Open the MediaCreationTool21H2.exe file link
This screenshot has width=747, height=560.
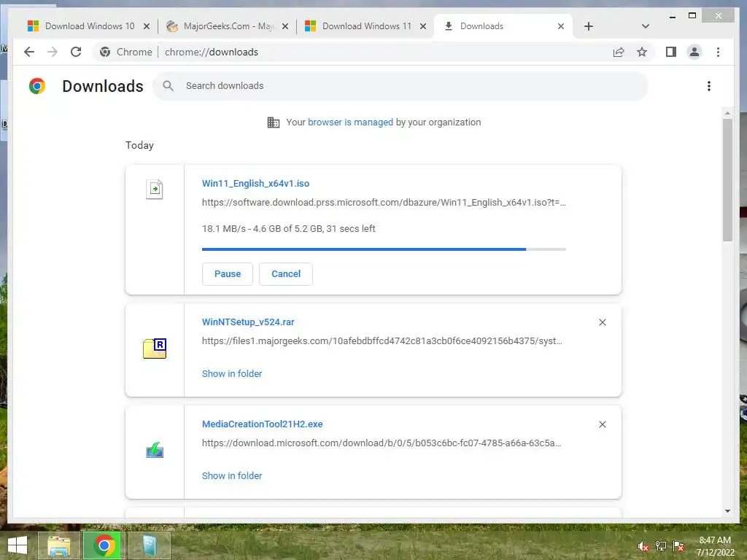coord(262,424)
